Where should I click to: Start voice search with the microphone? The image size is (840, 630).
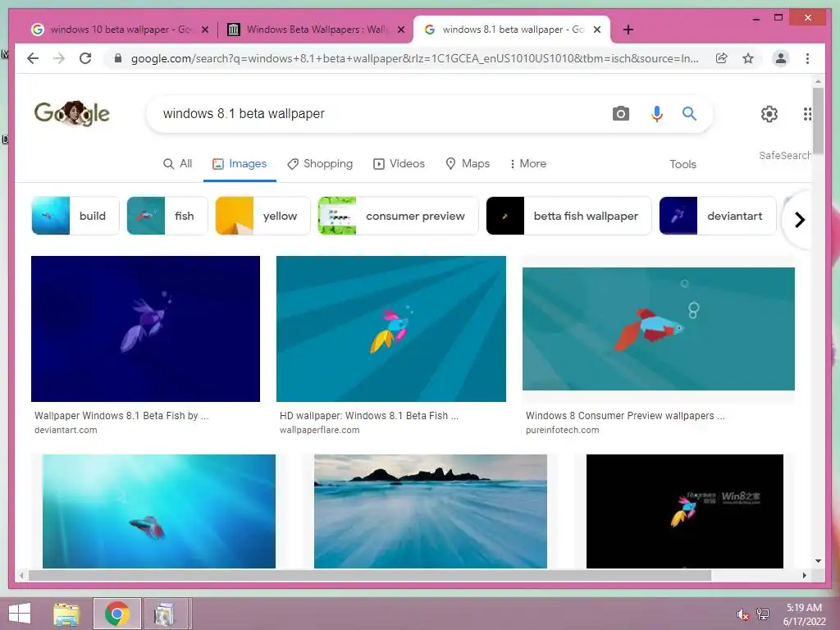coord(657,113)
